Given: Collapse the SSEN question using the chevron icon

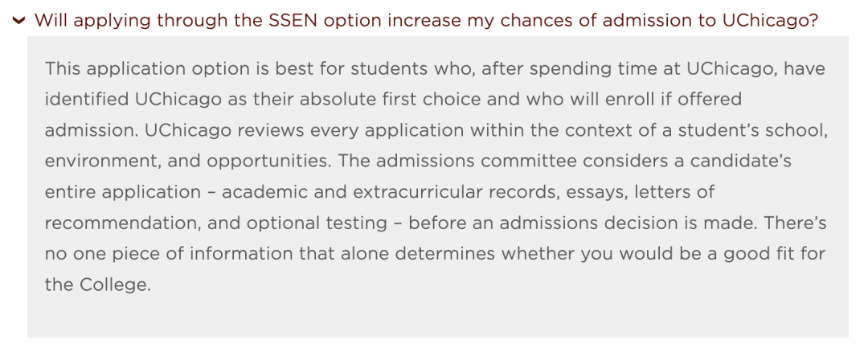Looking at the screenshot, I should coord(18,21).
